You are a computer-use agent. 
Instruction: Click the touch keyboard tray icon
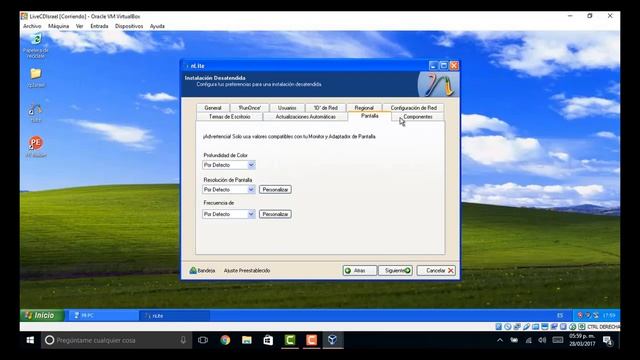pos(558,340)
